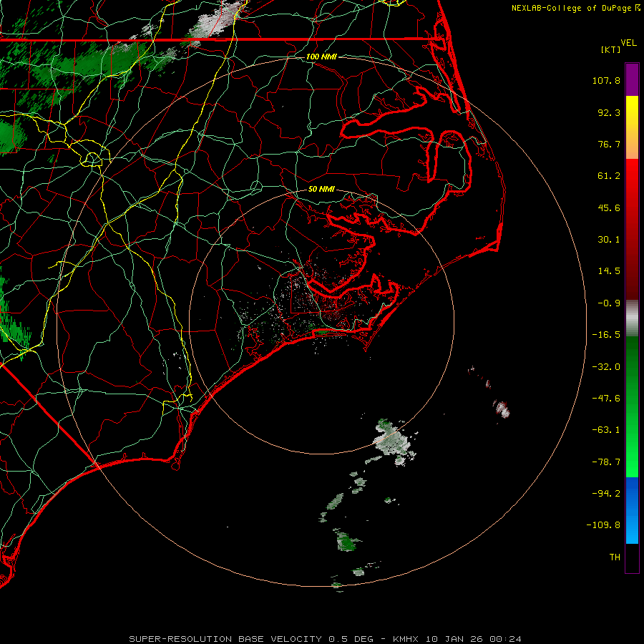Select the -47.6 scale value
Screen dimensions: 644x644
[606, 399]
